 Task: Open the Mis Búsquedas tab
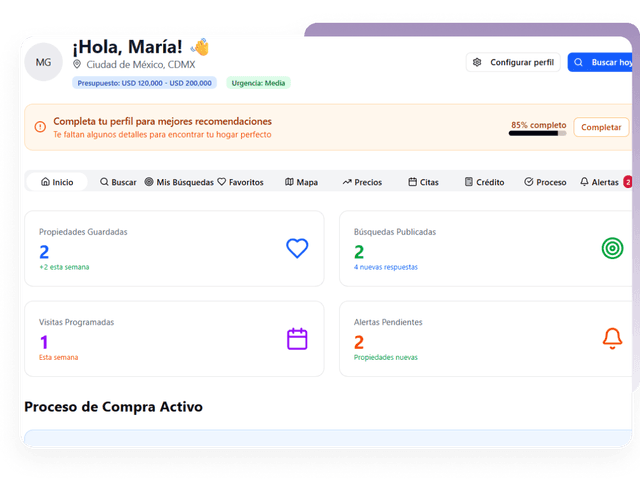click(x=179, y=182)
